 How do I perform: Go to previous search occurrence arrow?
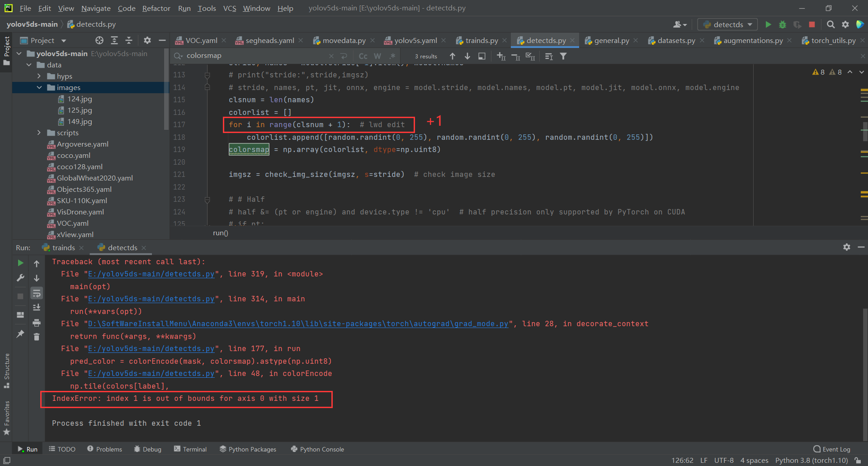click(x=452, y=56)
